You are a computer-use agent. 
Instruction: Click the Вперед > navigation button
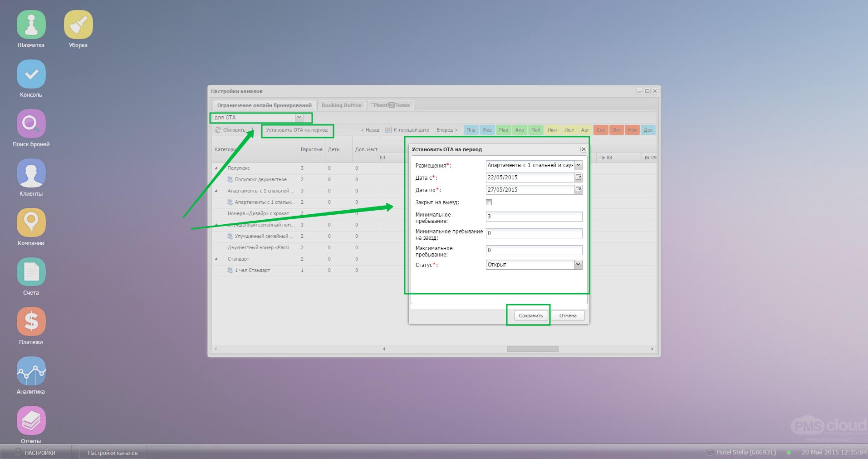447,130
